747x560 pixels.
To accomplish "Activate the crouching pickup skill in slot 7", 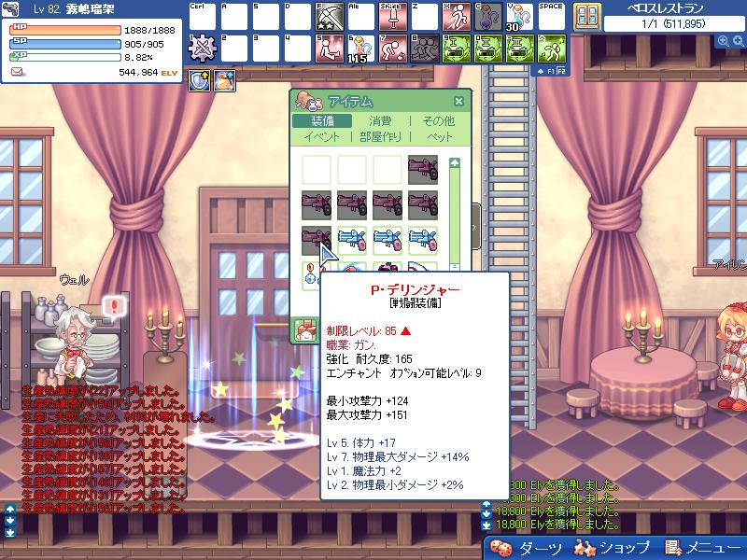I will click(x=392, y=49).
